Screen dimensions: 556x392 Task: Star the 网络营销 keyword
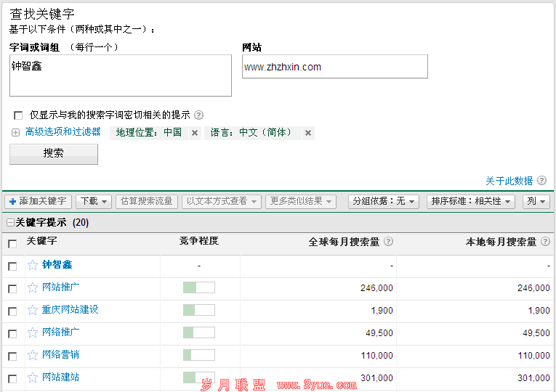(x=33, y=355)
